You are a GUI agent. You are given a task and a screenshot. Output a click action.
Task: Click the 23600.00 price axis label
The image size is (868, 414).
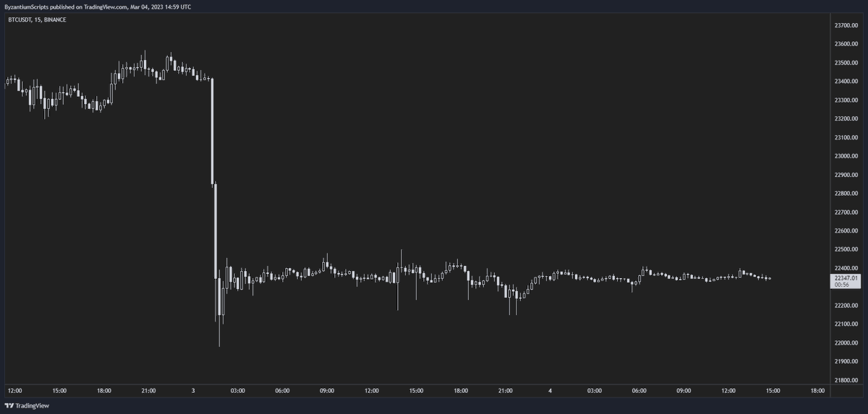tap(846, 43)
